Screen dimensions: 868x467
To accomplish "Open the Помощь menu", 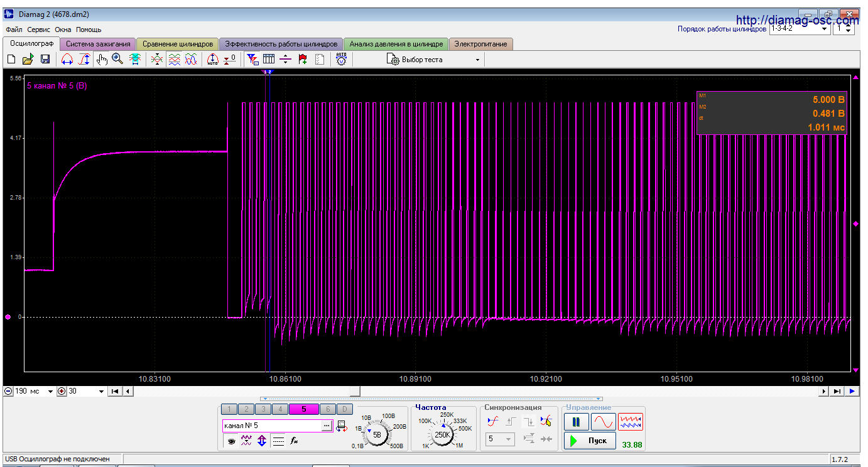I will click(x=89, y=30).
